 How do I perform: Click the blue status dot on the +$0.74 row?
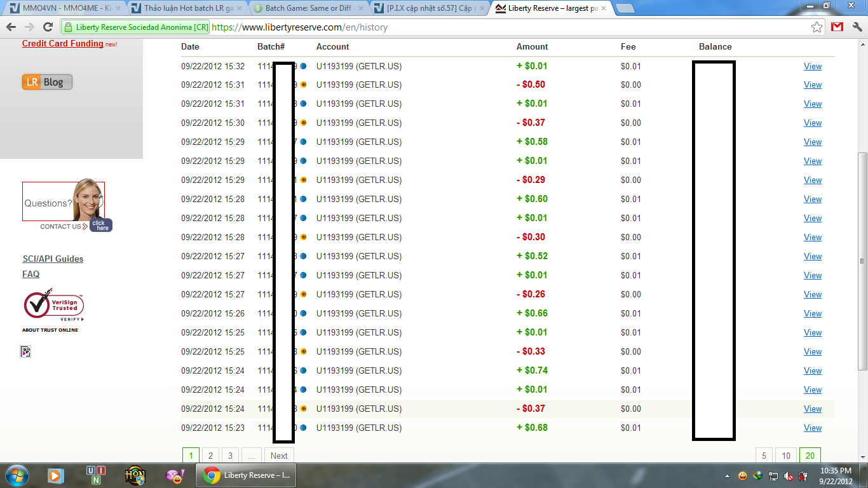303,370
